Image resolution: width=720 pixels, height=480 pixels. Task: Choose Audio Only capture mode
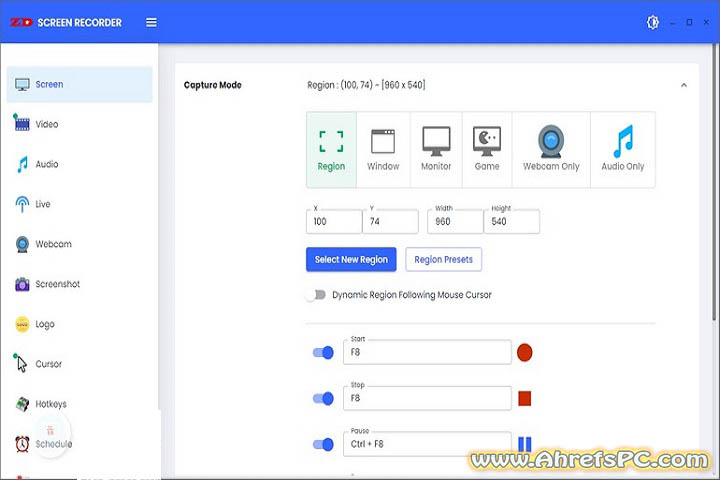tap(623, 150)
